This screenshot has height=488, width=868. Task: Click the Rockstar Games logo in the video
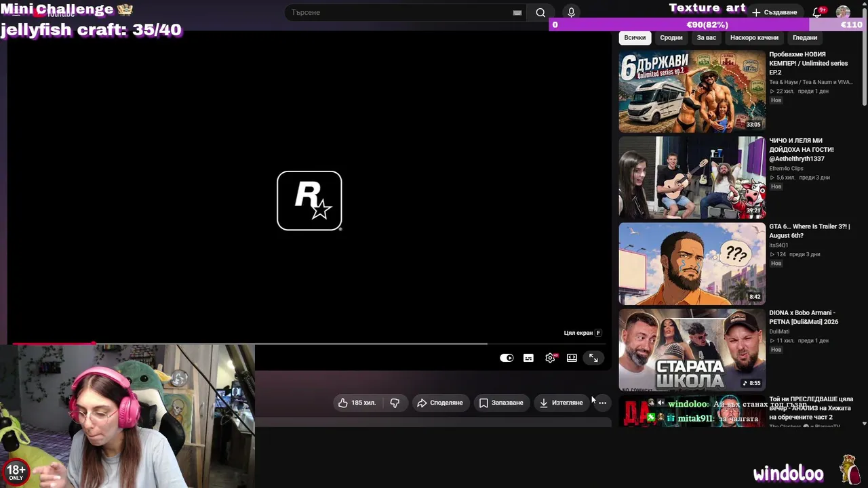[x=309, y=201]
